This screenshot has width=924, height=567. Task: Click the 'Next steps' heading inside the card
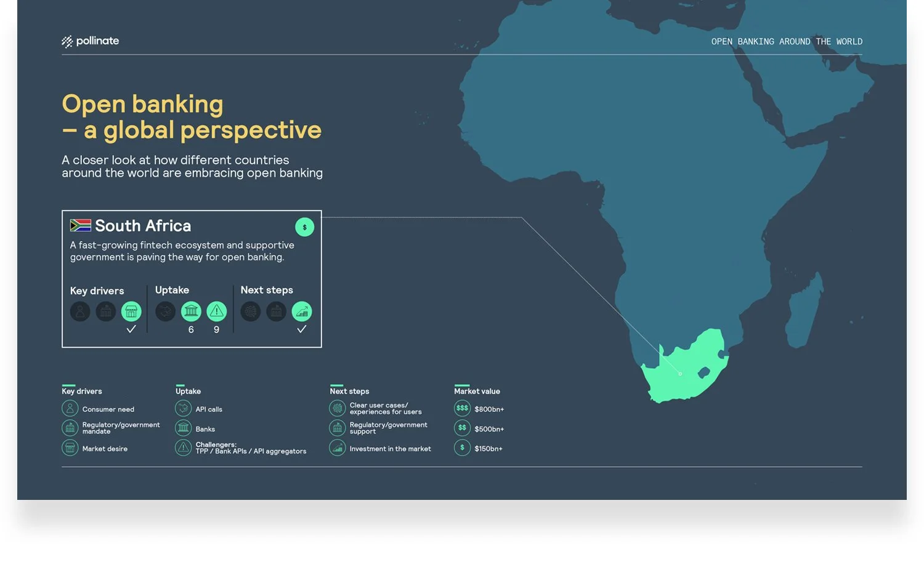267,290
